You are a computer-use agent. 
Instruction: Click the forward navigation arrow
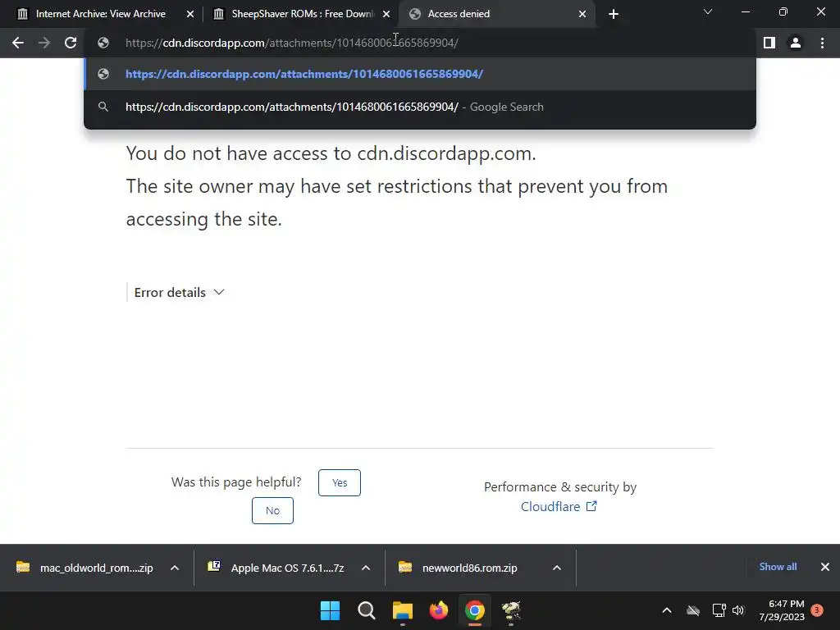coord(44,43)
